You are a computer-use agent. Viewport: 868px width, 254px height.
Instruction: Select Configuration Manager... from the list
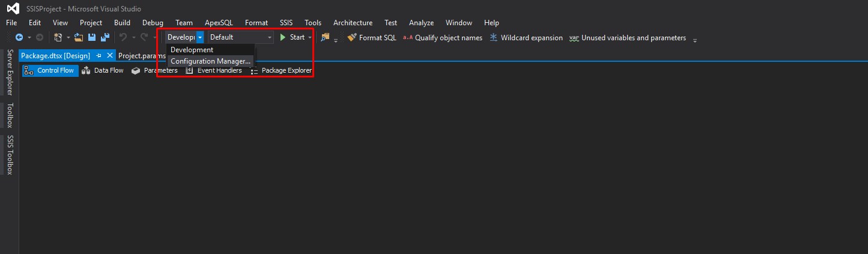pyautogui.click(x=210, y=61)
